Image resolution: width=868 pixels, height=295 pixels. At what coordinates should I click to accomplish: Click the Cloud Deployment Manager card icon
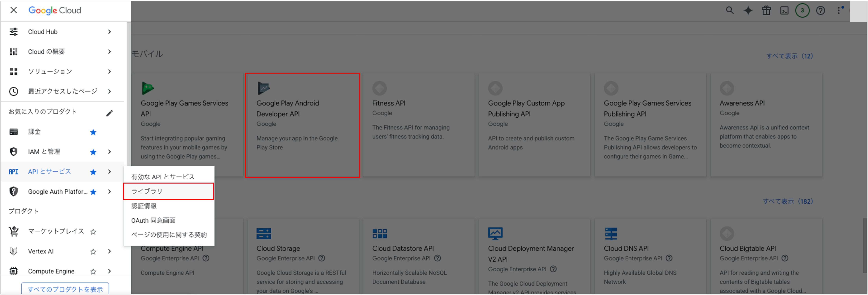pyautogui.click(x=495, y=234)
